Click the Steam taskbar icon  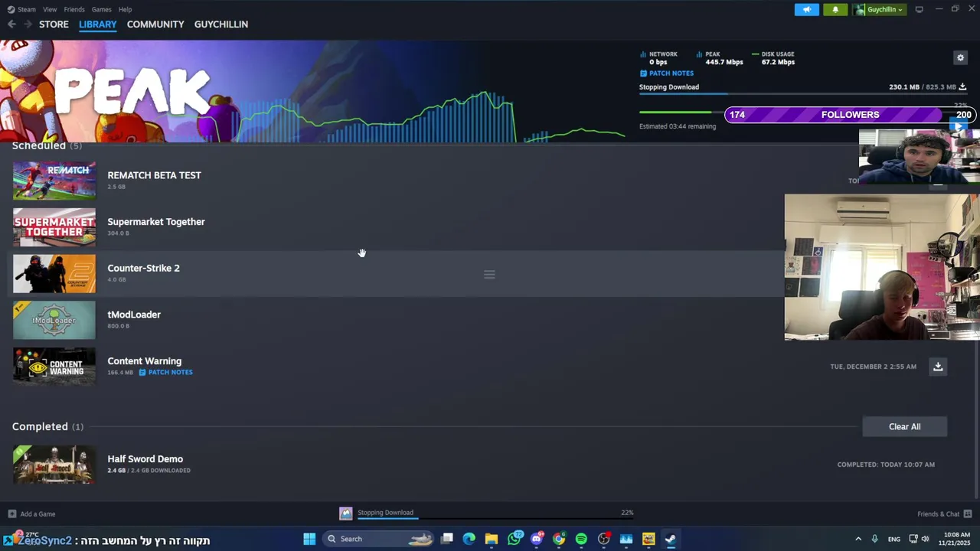tap(671, 539)
